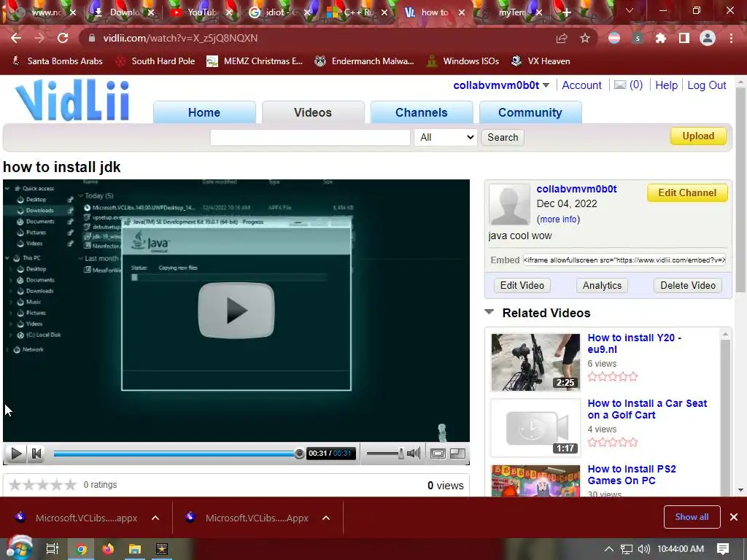Close the downloads bar

click(734, 517)
